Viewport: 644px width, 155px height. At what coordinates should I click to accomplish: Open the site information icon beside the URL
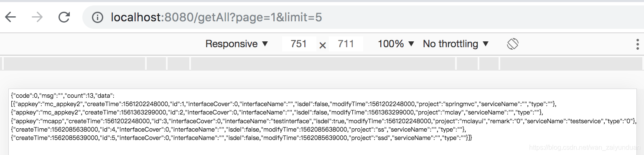(97, 18)
